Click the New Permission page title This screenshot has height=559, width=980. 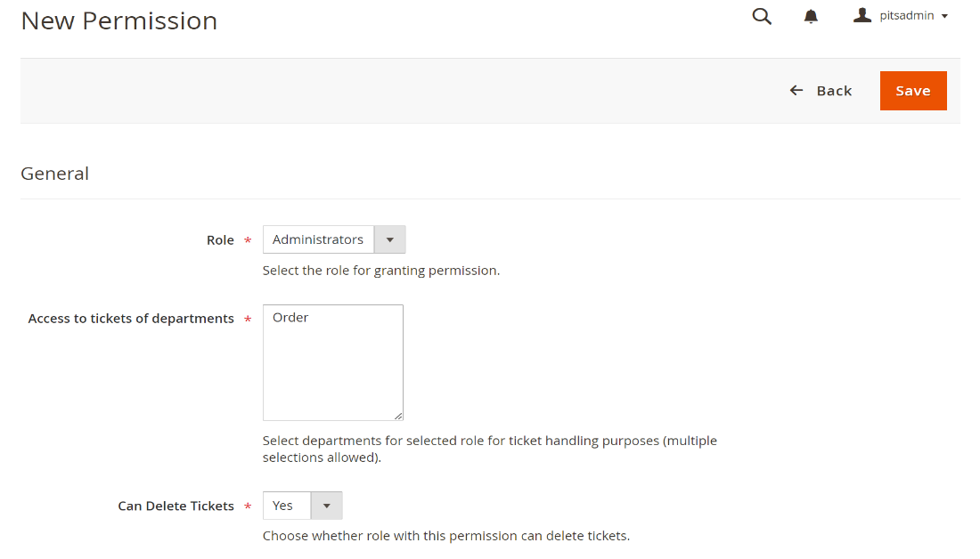pos(118,20)
